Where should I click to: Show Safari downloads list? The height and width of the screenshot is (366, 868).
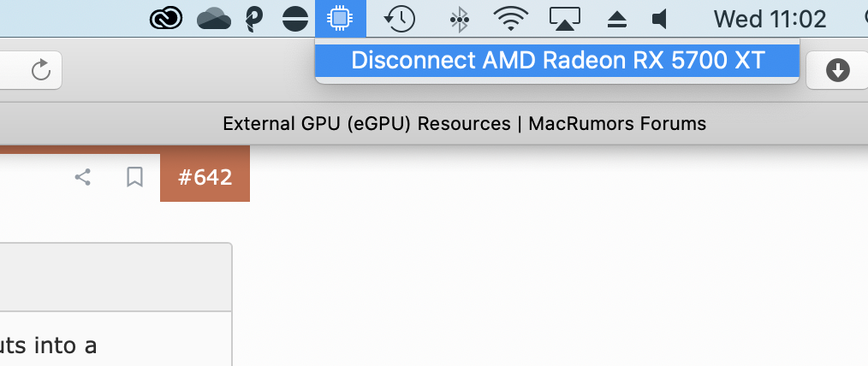(x=837, y=71)
